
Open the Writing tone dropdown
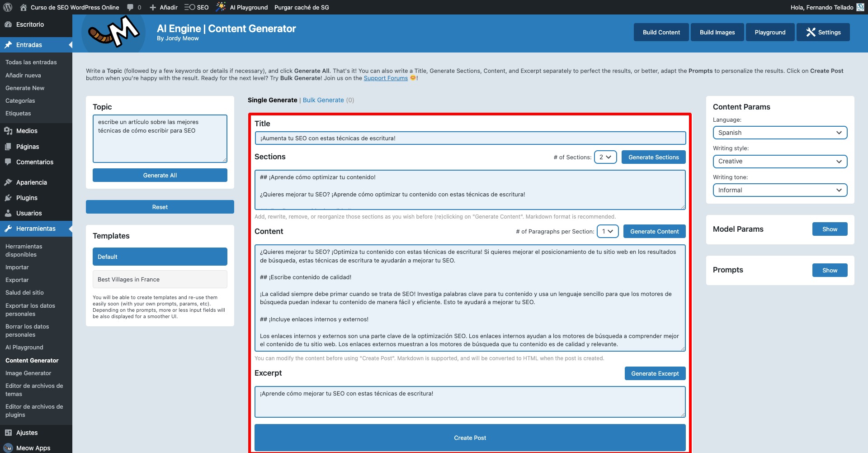780,190
